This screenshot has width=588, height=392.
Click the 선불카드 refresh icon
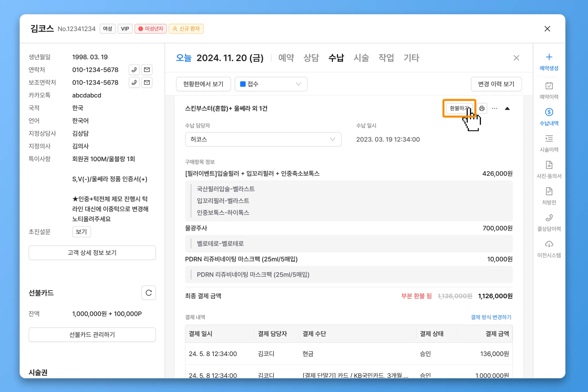148,293
